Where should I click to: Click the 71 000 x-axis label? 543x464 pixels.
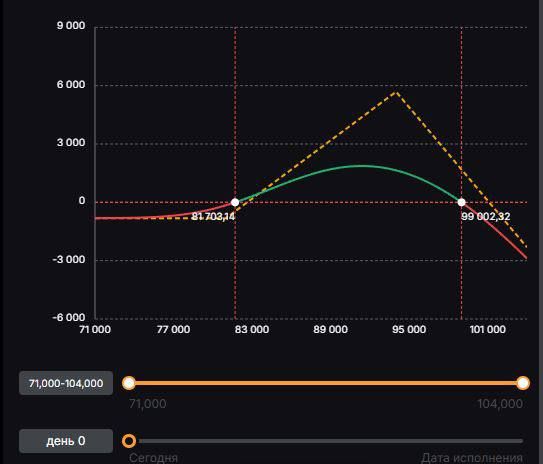95,329
